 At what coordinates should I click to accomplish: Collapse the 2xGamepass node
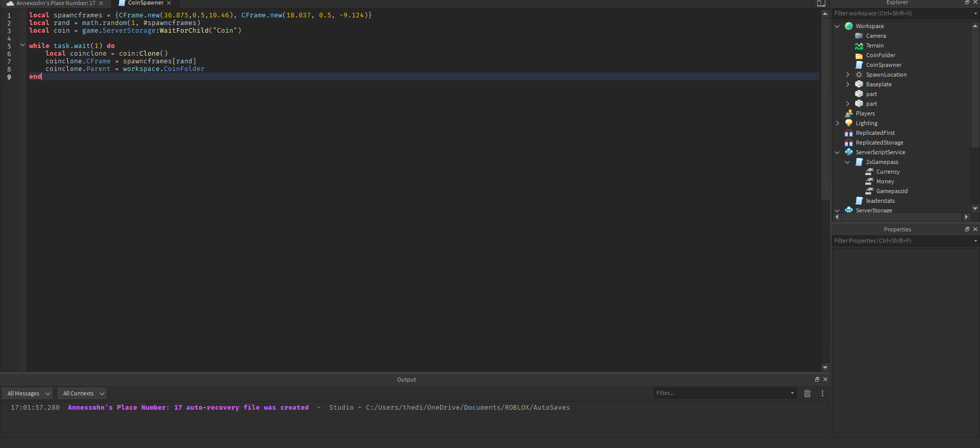point(848,162)
